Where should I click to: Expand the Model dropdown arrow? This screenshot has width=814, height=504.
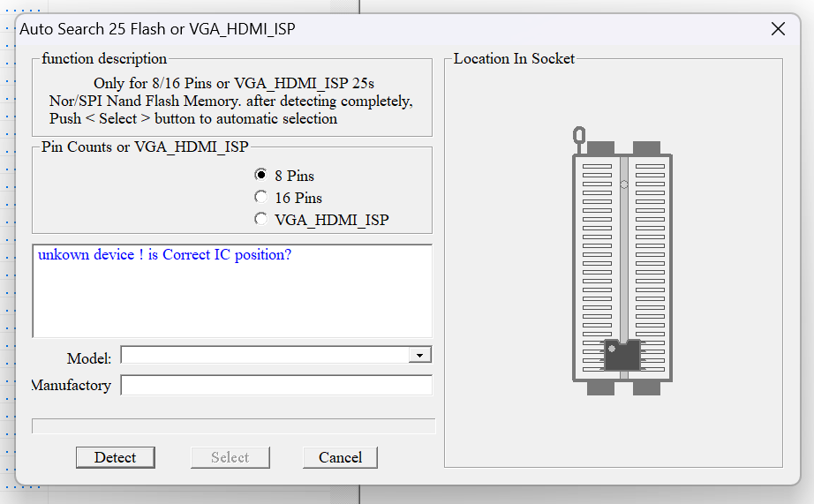pyautogui.click(x=419, y=355)
